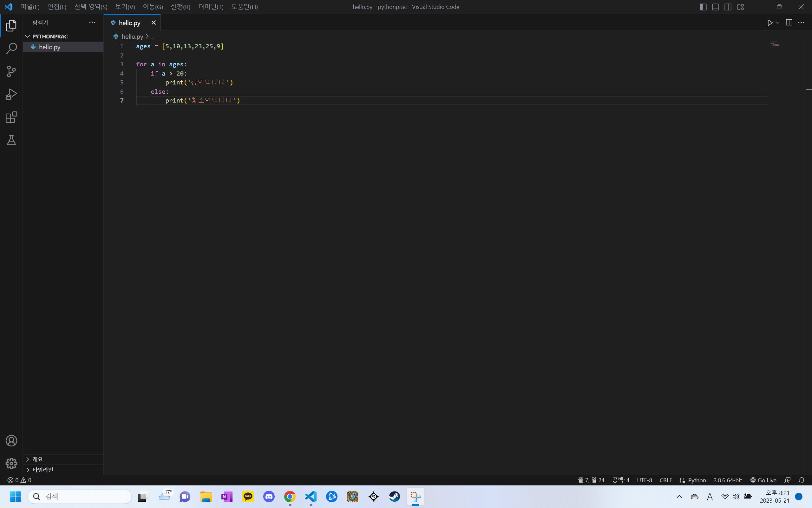This screenshot has width=812, height=508.
Task: Select Python interpreter 3.8.6 64-bit
Action: tap(727, 480)
